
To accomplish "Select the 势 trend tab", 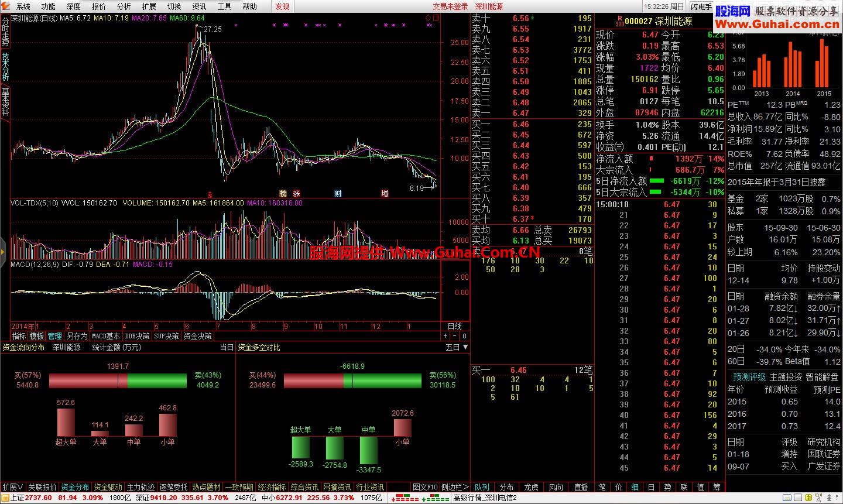I will (x=668, y=487).
